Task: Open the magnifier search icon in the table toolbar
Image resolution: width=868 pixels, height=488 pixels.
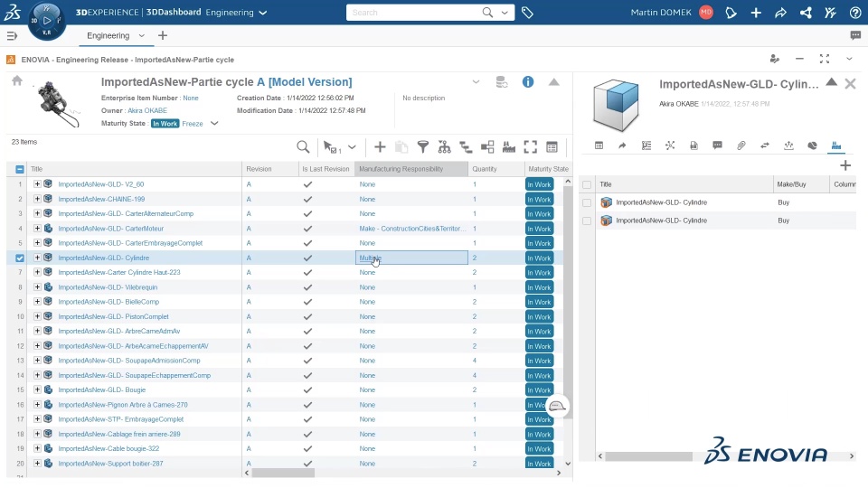Action: click(x=303, y=146)
